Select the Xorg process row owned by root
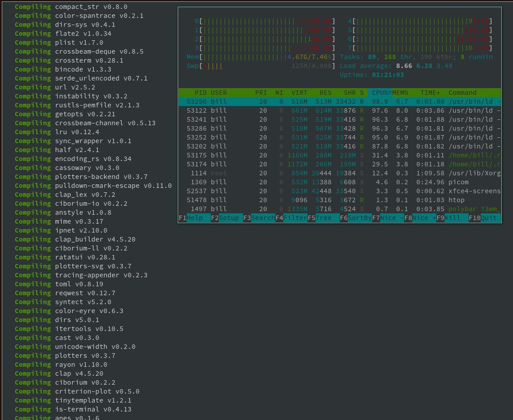This screenshot has height=420, width=513. [x=340, y=173]
